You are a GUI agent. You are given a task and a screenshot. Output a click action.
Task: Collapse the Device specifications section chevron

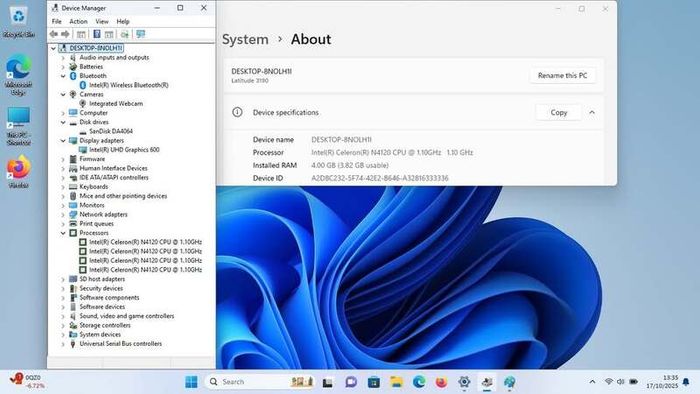tap(592, 112)
